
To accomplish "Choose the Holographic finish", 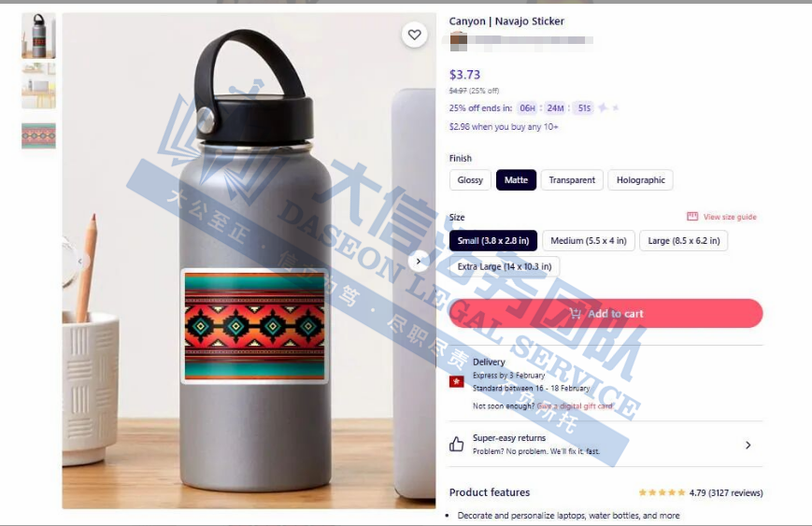I will tap(641, 180).
